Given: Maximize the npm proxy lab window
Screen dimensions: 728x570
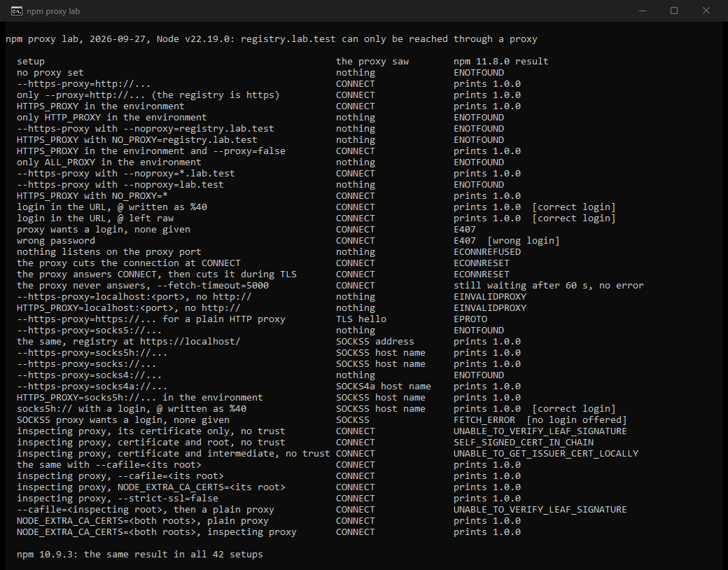Looking at the screenshot, I should 674,11.
